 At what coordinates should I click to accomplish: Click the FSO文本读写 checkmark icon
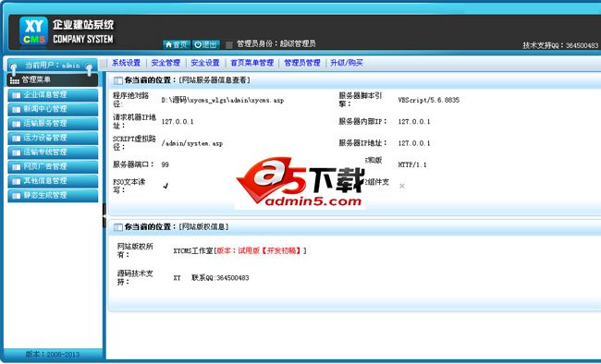166,186
